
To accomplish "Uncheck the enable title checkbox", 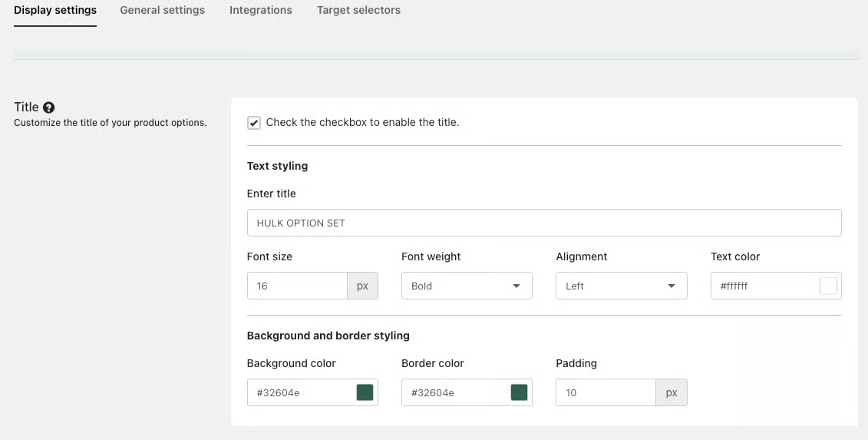I will click(x=254, y=123).
